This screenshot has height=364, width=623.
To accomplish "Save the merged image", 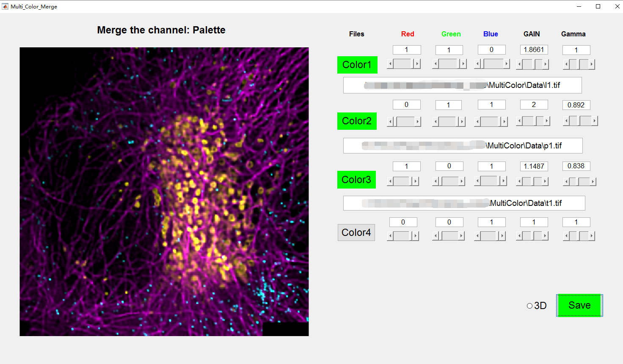I will (x=579, y=305).
